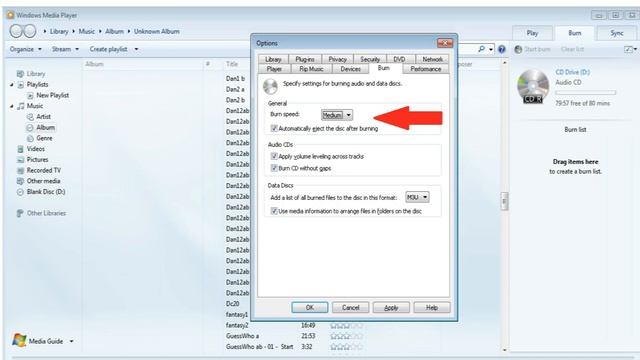Open the Burn speed dropdown

pos(337,115)
